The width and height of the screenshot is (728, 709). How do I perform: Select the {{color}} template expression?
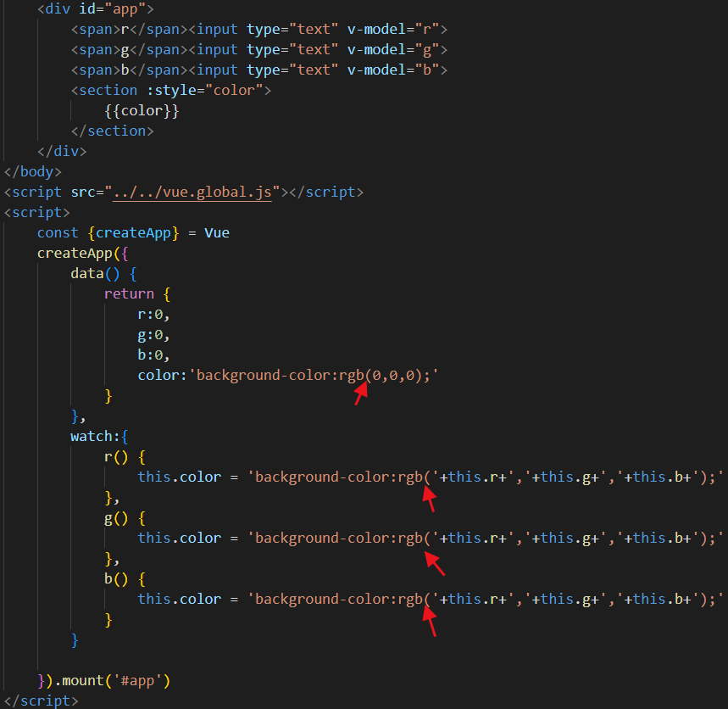click(x=142, y=109)
